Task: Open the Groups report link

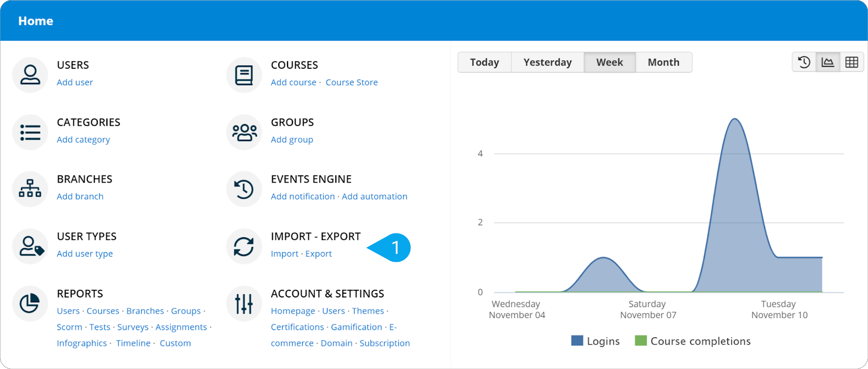Action: click(x=186, y=311)
